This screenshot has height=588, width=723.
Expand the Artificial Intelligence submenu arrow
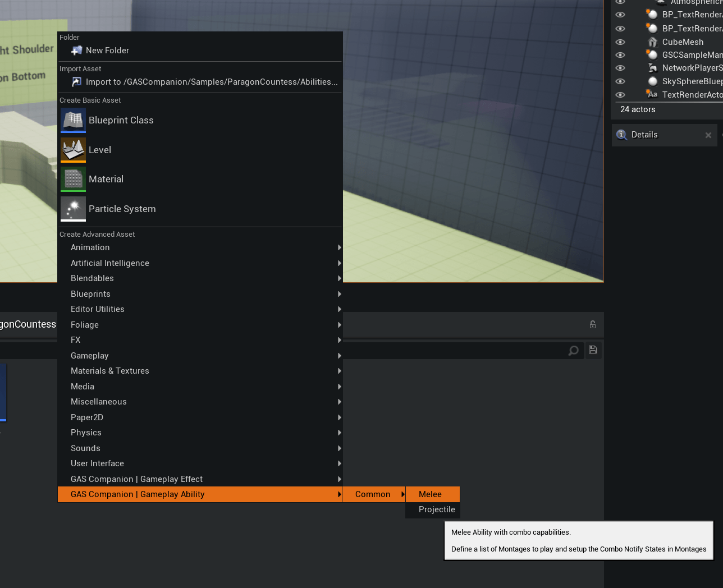click(x=339, y=263)
